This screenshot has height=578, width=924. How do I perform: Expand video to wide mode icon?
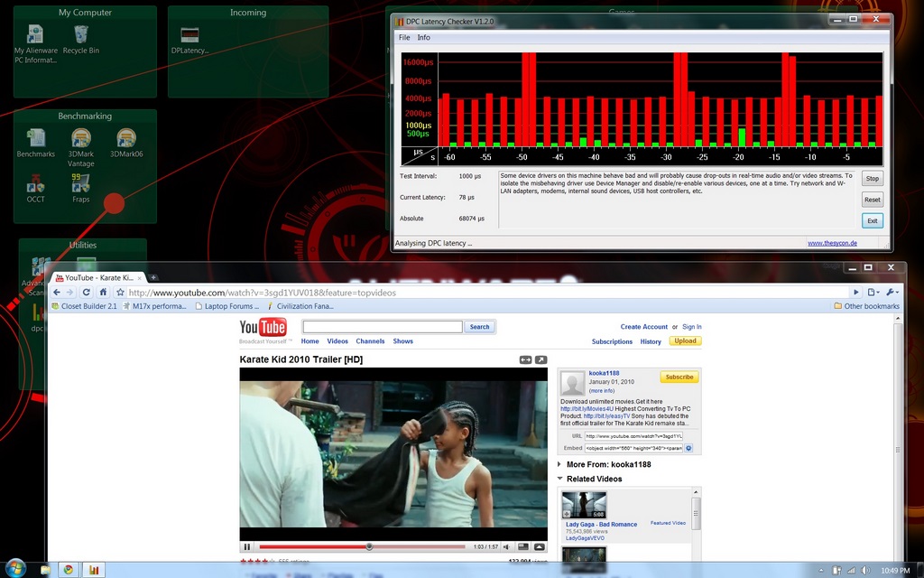pos(525,359)
